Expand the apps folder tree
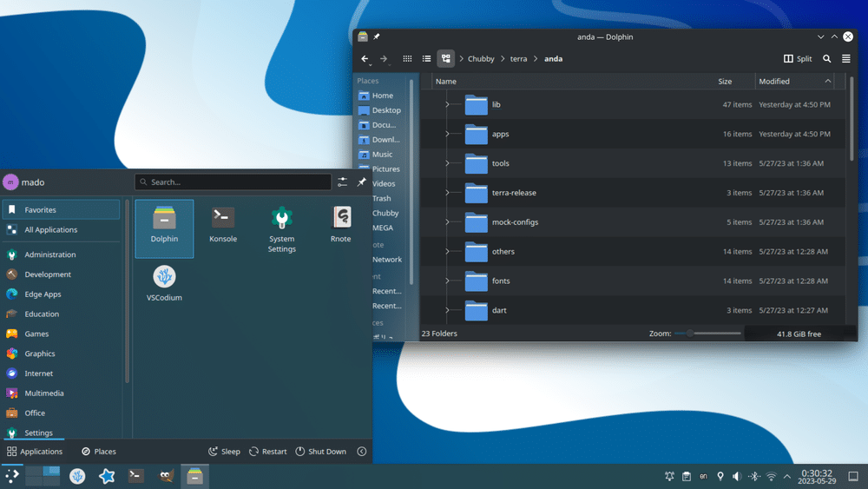The width and height of the screenshot is (868, 489). pyautogui.click(x=447, y=134)
